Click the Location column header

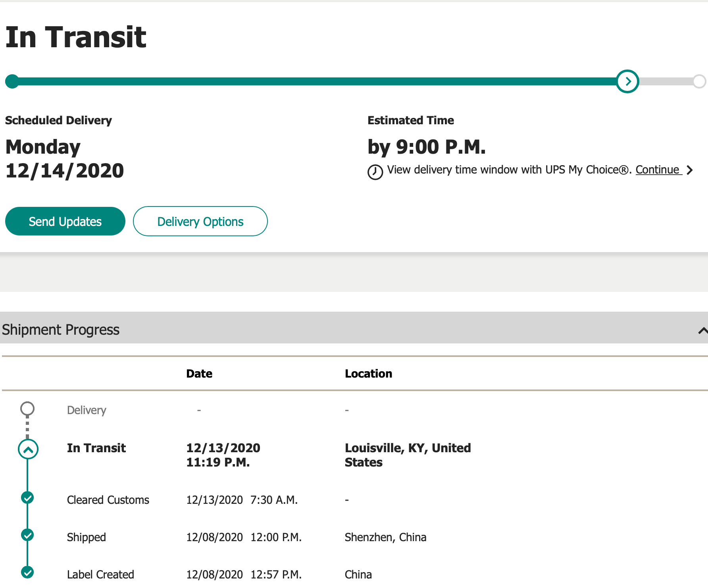coord(368,374)
